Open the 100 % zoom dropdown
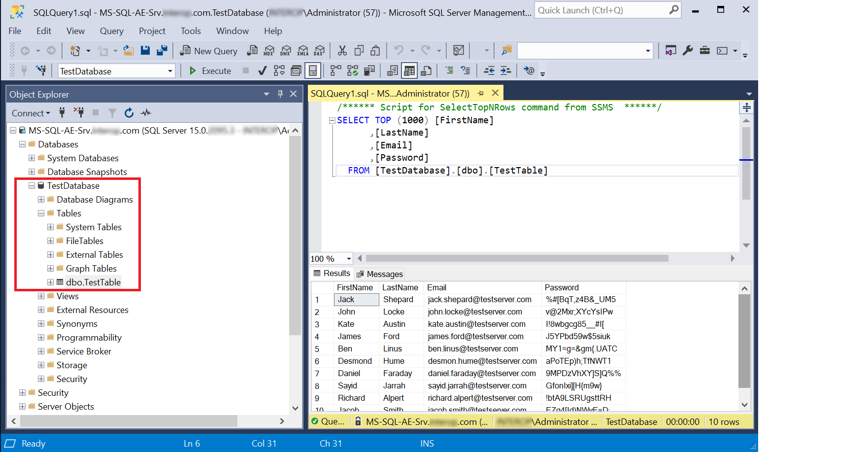The height and width of the screenshot is (452, 868). (x=349, y=258)
